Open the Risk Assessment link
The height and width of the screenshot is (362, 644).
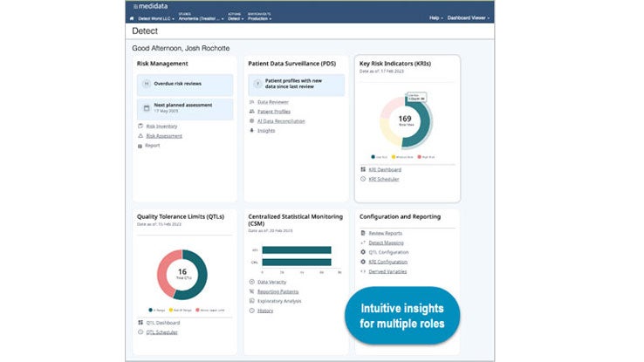click(x=164, y=136)
